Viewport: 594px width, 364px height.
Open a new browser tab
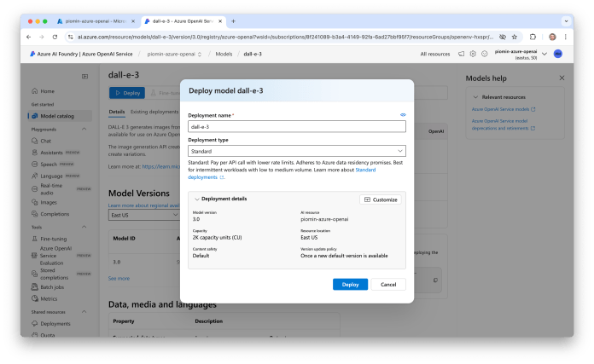(x=233, y=21)
